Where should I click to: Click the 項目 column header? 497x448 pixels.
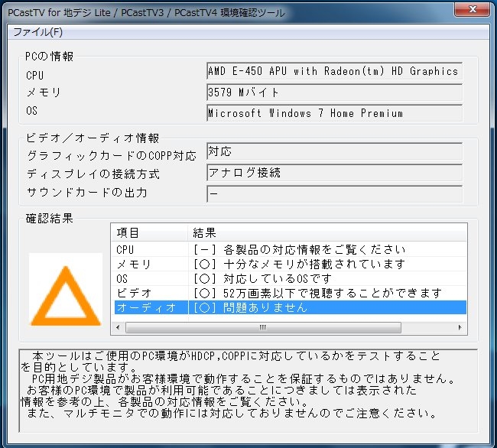(150, 232)
